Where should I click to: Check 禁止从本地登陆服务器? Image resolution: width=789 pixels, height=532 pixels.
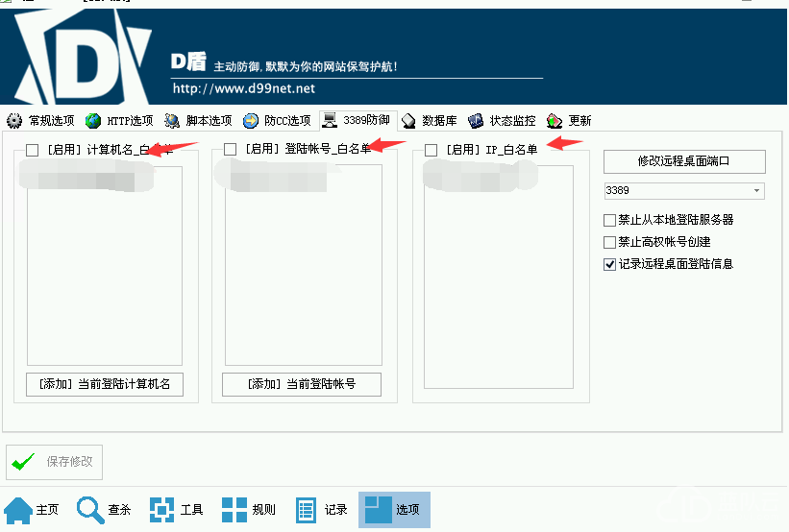[x=609, y=220]
